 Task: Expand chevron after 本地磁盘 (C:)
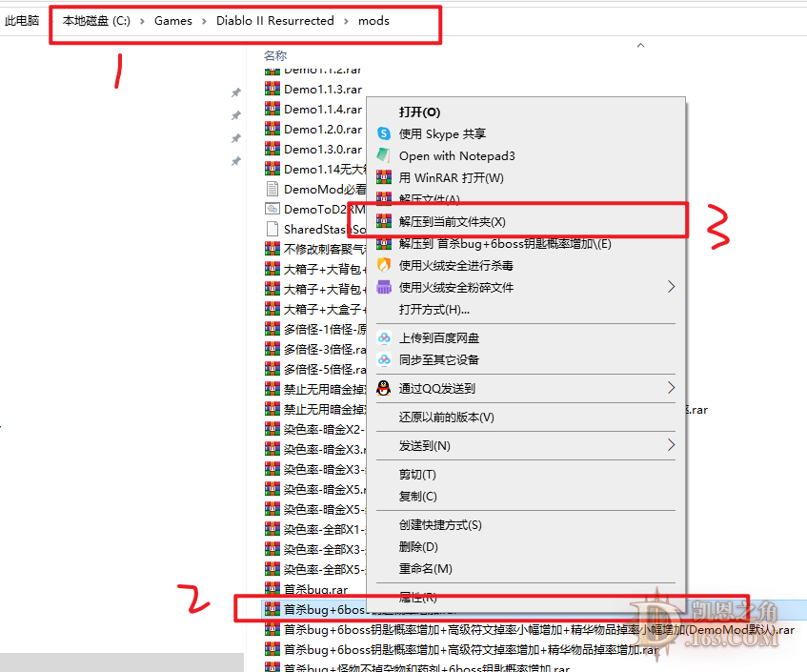point(142,21)
